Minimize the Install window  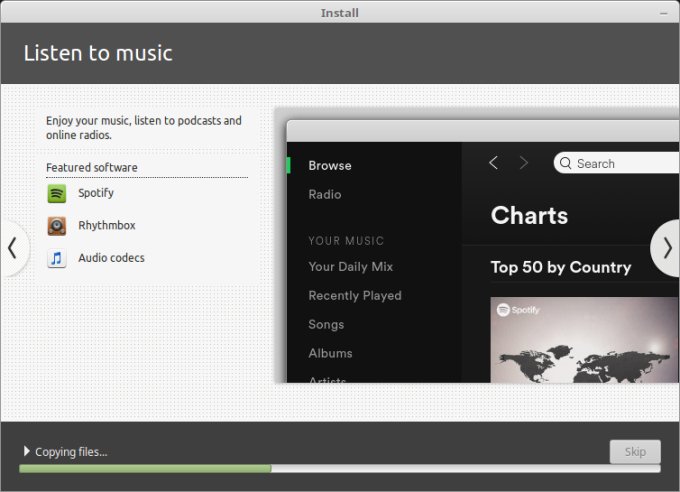(x=664, y=13)
